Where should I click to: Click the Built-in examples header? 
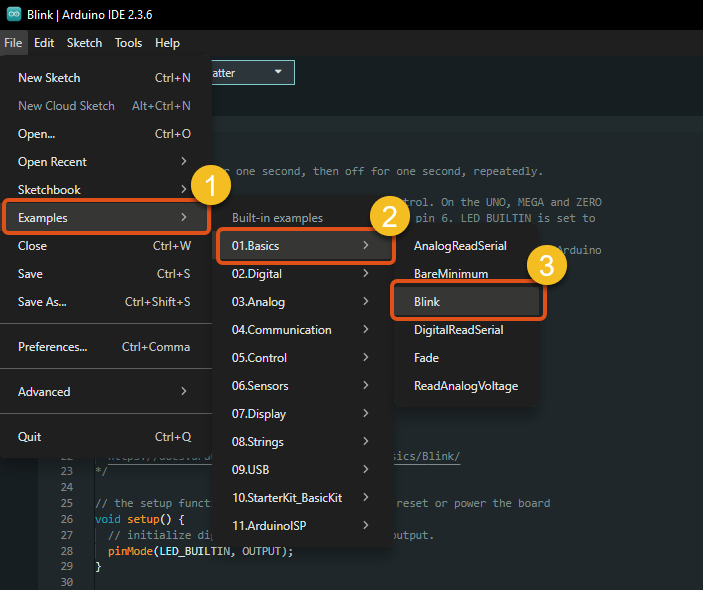[277, 218]
